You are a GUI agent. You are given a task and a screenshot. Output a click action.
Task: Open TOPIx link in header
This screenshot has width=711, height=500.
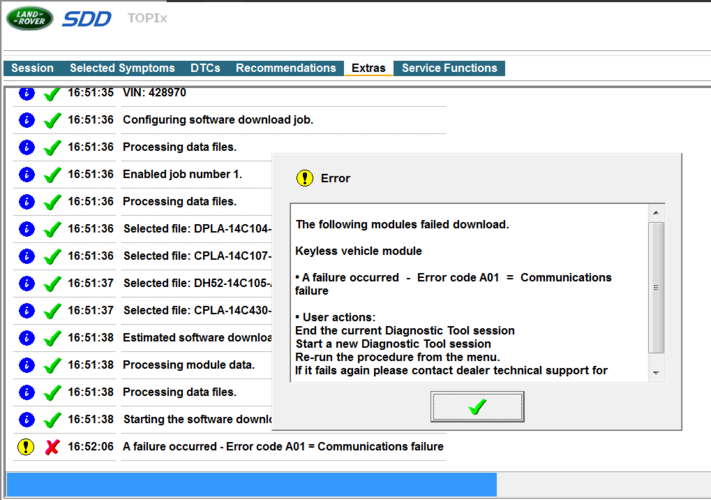[147, 18]
